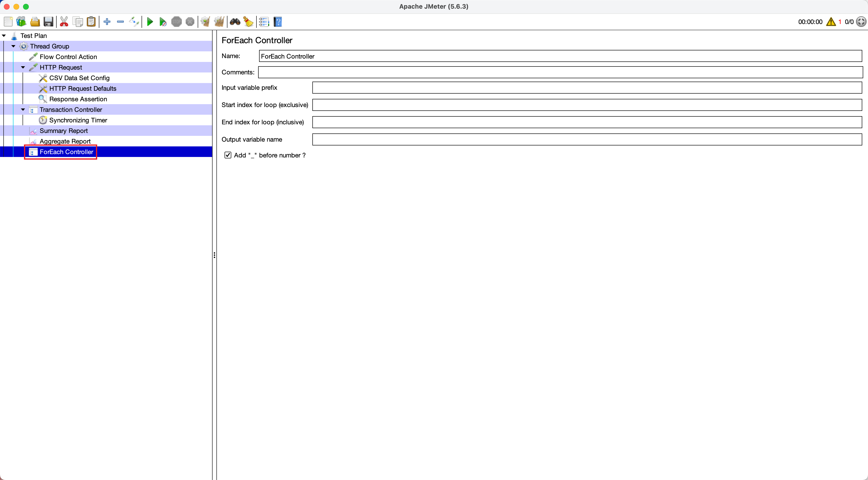Click the Copy icon in toolbar

(x=78, y=22)
